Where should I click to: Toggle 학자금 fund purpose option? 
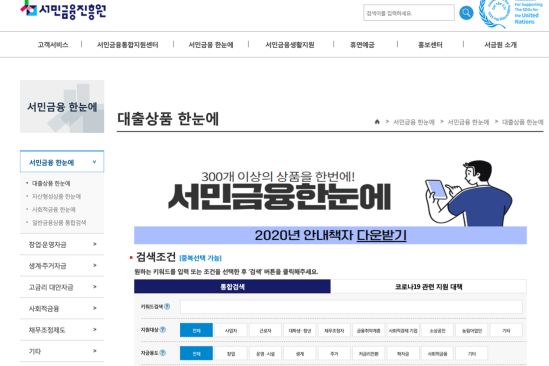pyautogui.click(x=403, y=353)
